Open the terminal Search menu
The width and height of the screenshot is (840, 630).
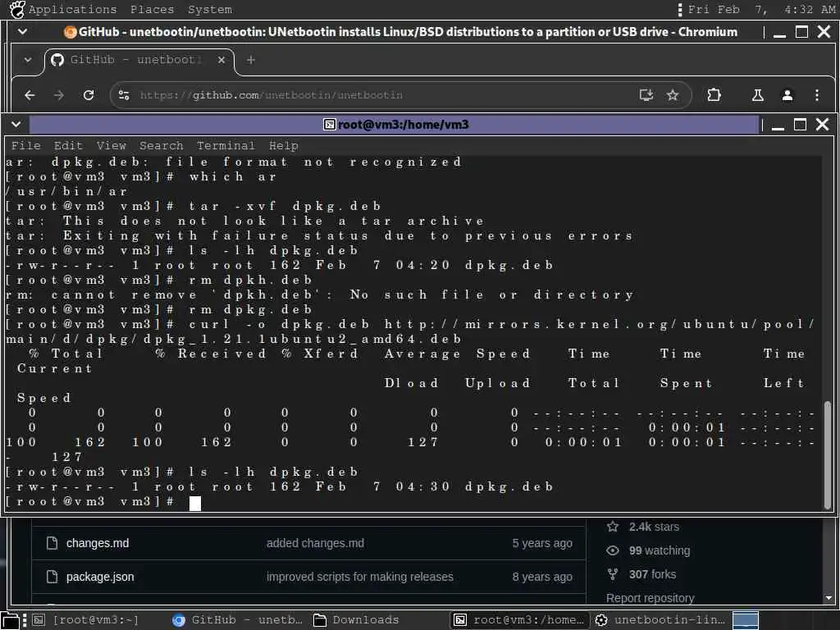[x=162, y=145]
